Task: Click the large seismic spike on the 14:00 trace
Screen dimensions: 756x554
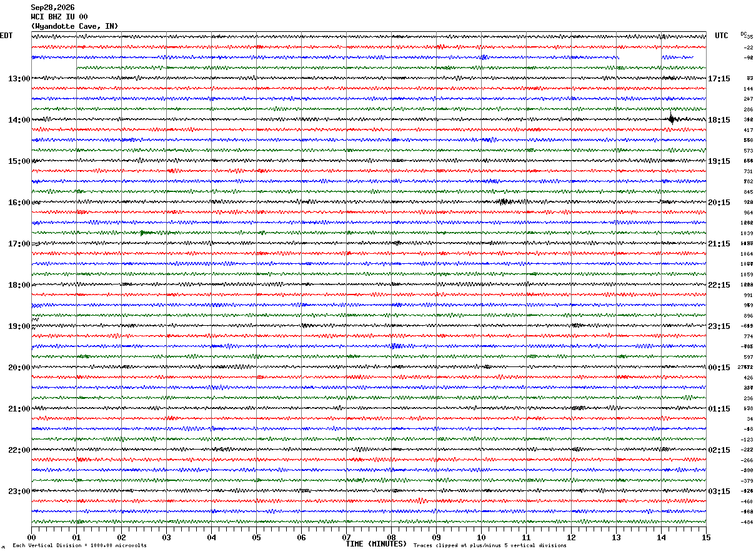Action: pyautogui.click(x=672, y=119)
